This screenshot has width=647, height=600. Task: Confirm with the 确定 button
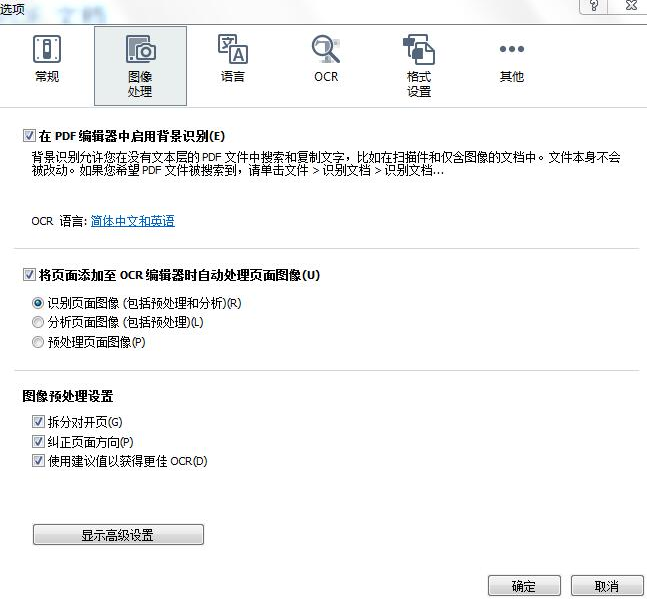click(x=524, y=586)
